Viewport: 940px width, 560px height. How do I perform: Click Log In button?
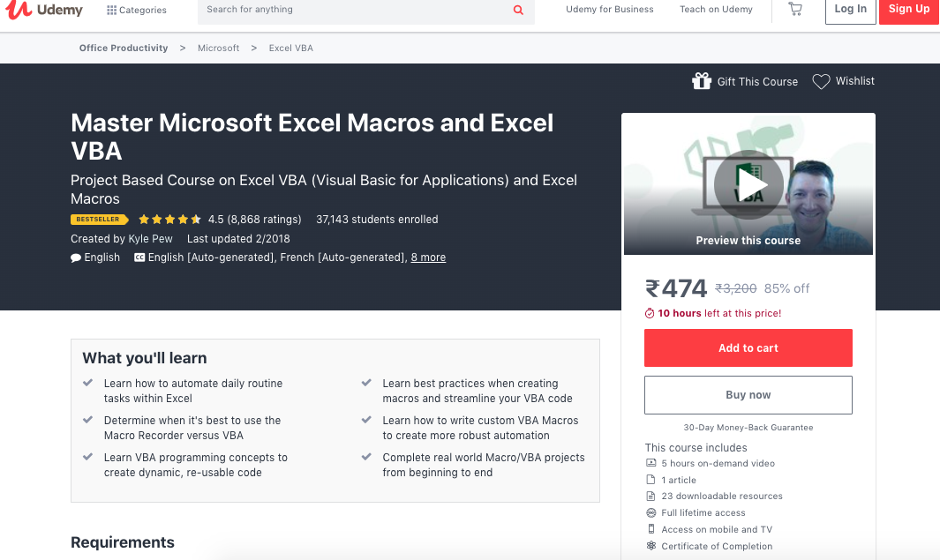coord(851,10)
